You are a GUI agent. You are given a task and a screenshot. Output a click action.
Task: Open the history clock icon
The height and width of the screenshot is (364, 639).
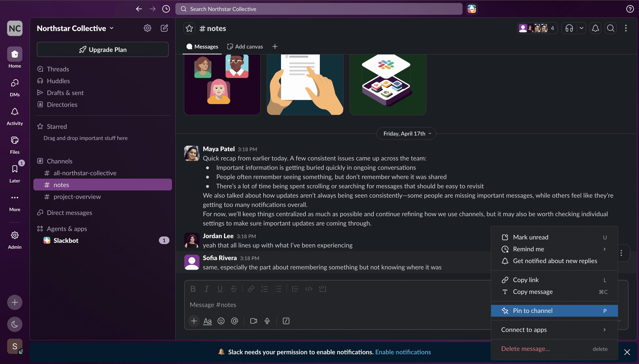[166, 9]
